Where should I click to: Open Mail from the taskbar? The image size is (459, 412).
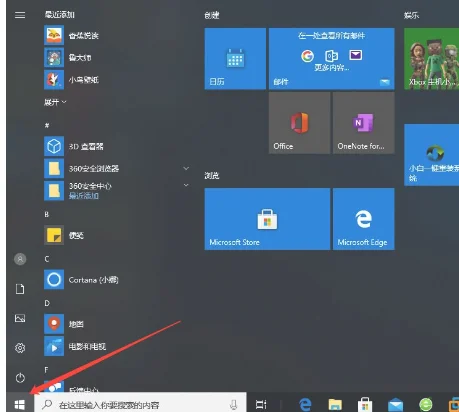(x=395, y=405)
